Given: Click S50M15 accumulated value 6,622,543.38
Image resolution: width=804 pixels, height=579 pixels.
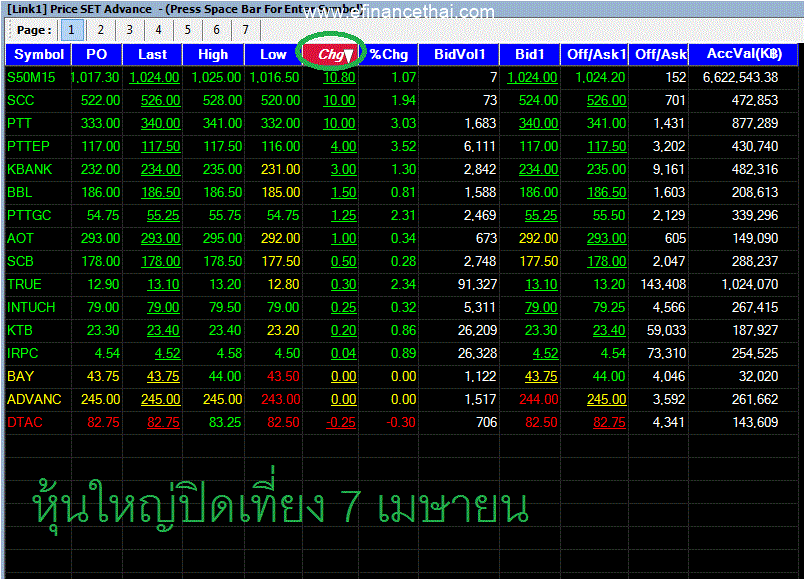Looking at the screenshot, I should point(740,77).
